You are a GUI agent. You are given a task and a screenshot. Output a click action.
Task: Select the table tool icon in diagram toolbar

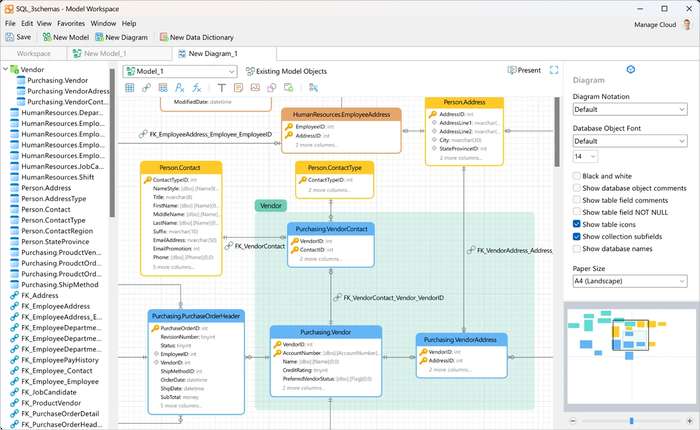tap(129, 88)
